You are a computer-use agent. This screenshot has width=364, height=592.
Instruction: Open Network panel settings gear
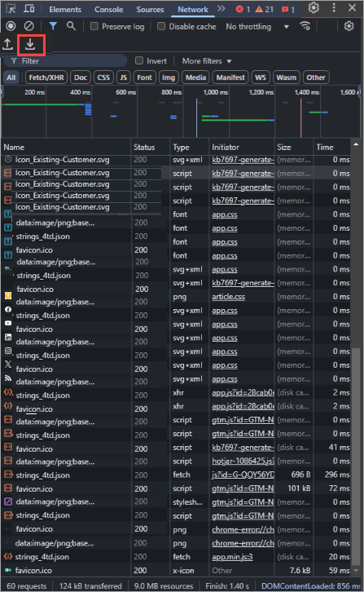click(x=349, y=26)
